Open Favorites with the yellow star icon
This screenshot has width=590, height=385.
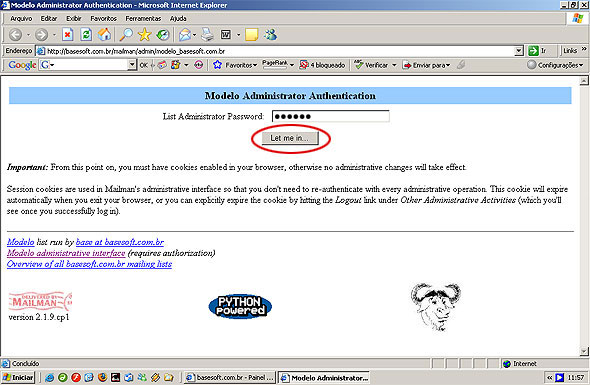[144, 35]
